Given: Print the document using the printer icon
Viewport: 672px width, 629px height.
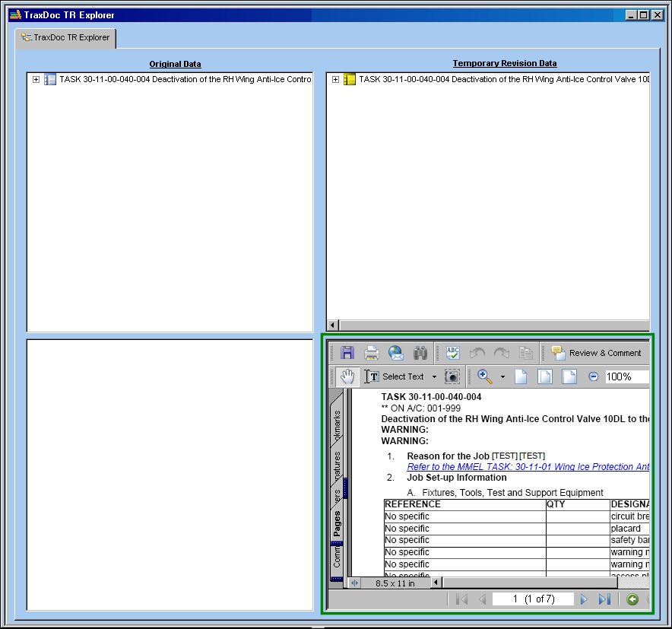Looking at the screenshot, I should [x=371, y=353].
